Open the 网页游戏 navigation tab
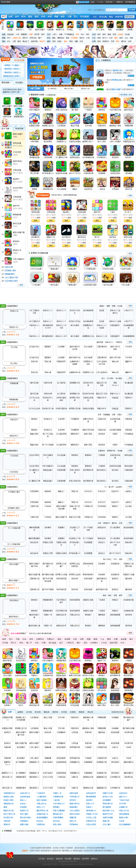 pyautogui.click(x=129, y=17)
